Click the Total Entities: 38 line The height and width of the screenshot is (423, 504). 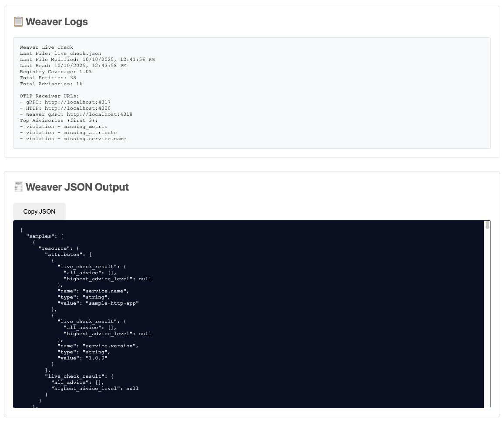click(x=48, y=78)
